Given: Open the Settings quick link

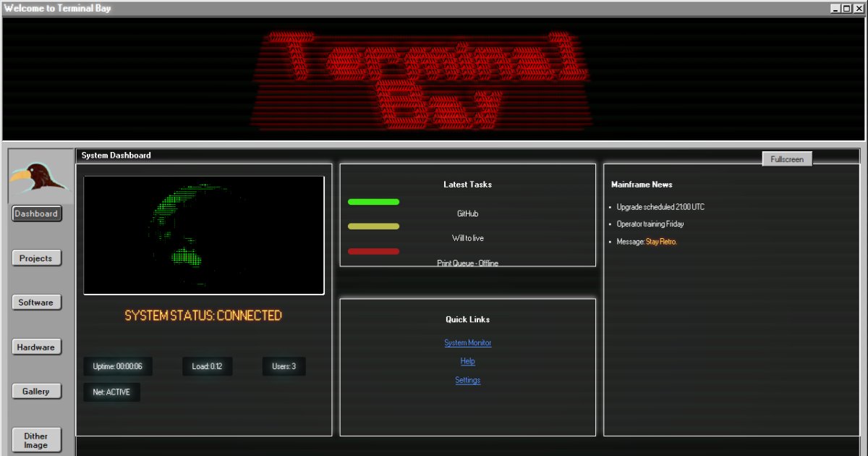Looking at the screenshot, I should [x=467, y=380].
